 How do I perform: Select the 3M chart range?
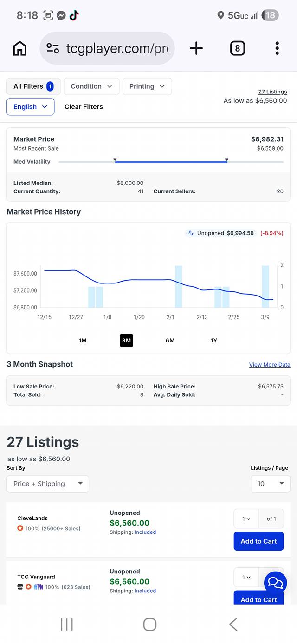point(126,341)
